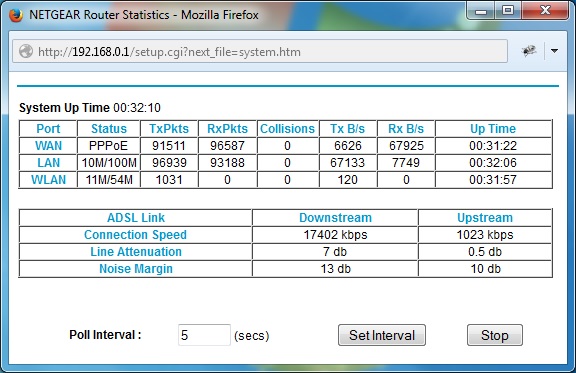The height and width of the screenshot is (373, 576).
Task: Click WLAN Tx B/s value 120
Action: tap(348, 180)
